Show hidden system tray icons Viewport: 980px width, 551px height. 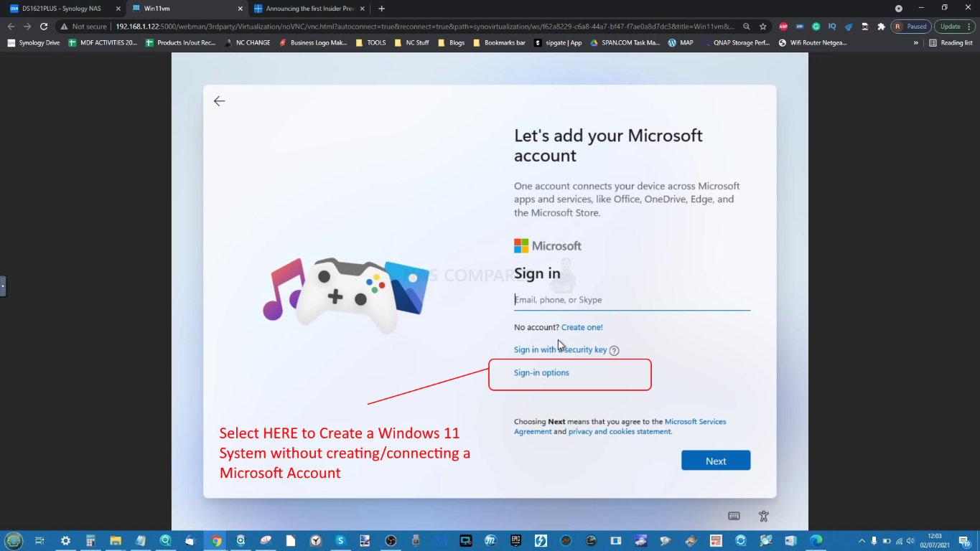point(862,540)
